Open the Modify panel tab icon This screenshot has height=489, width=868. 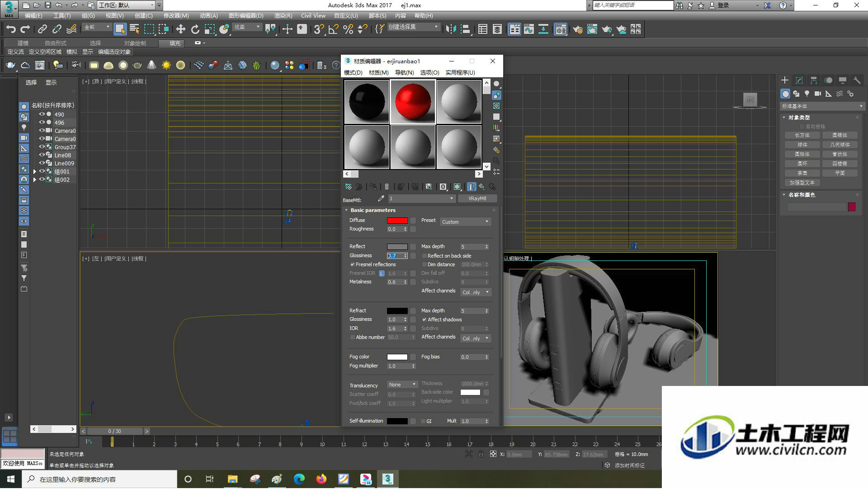coord(799,80)
